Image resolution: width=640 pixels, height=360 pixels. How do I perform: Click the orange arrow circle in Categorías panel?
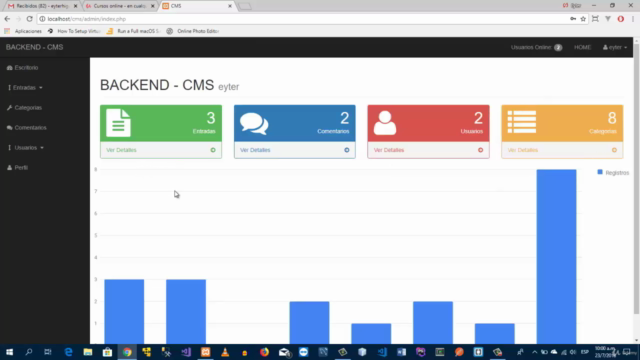point(614,150)
